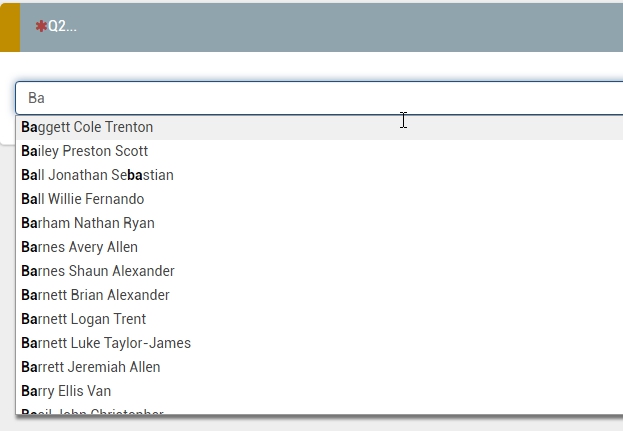Pick Barnett Luke Taylor-James option
The height and width of the screenshot is (431, 623).
tap(106, 343)
